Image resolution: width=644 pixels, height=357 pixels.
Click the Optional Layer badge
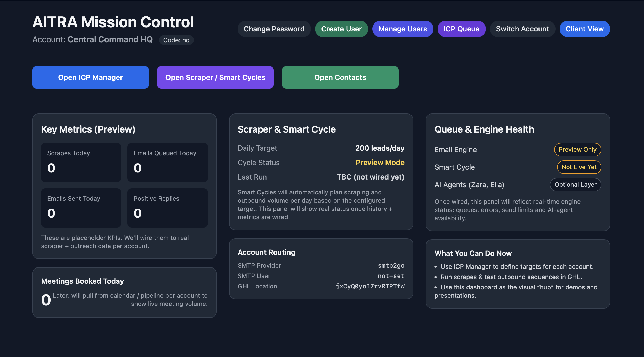point(575,185)
